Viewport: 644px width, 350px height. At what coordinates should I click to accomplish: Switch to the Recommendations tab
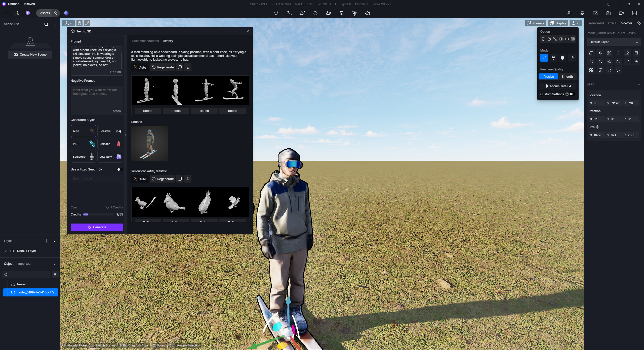click(x=145, y=41)
